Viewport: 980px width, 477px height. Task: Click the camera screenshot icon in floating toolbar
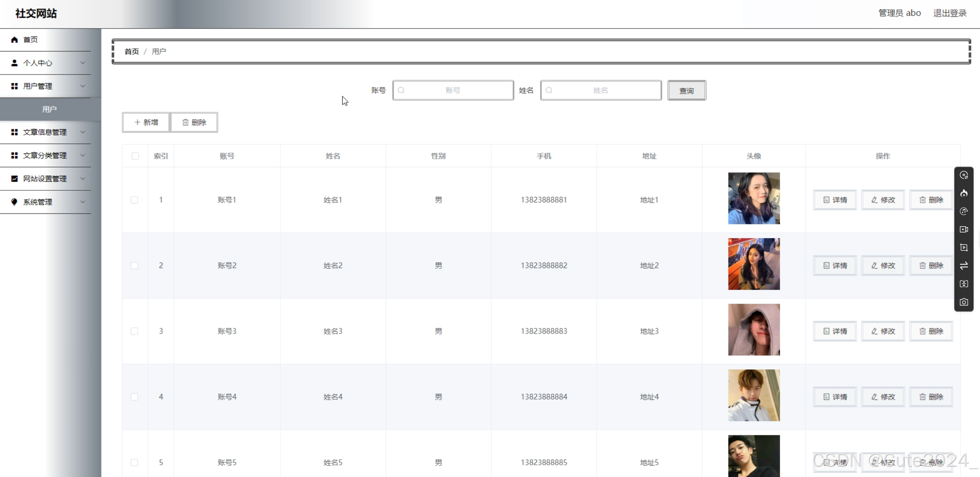(x=963, y=302)
